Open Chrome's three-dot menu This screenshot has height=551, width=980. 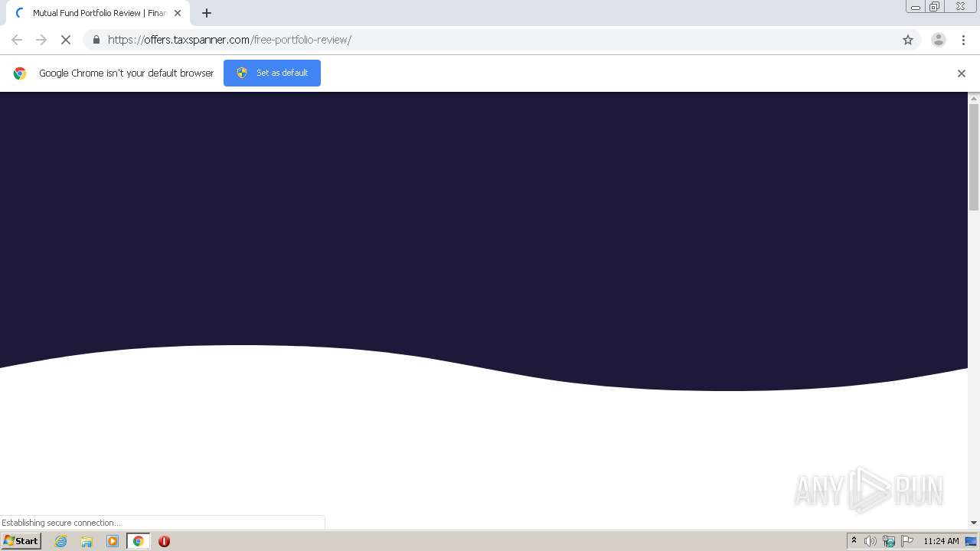963,40
